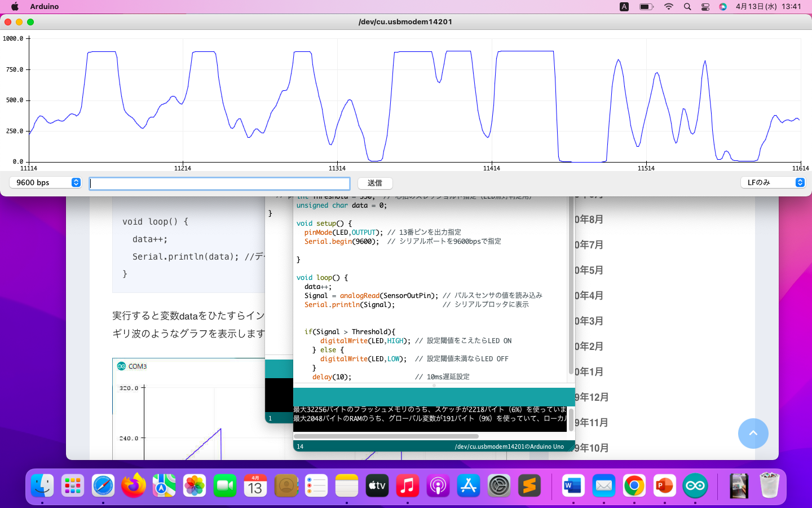812x508 pixels.
Task: Click the digitalWrite(LED,HIGH) code line
Action: pos(365,341)
